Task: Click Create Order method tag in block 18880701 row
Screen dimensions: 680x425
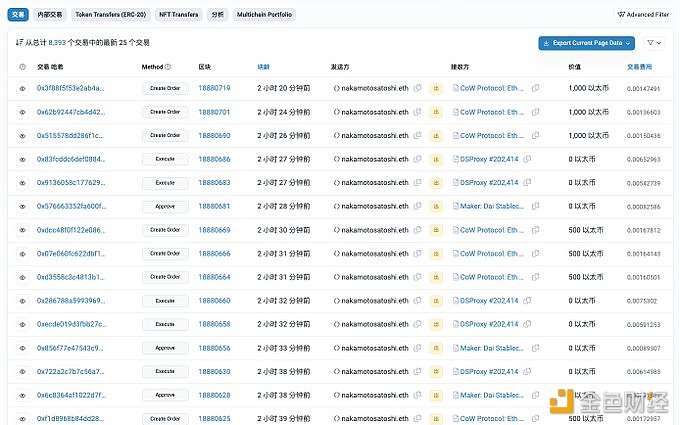Action: [165, 112]
